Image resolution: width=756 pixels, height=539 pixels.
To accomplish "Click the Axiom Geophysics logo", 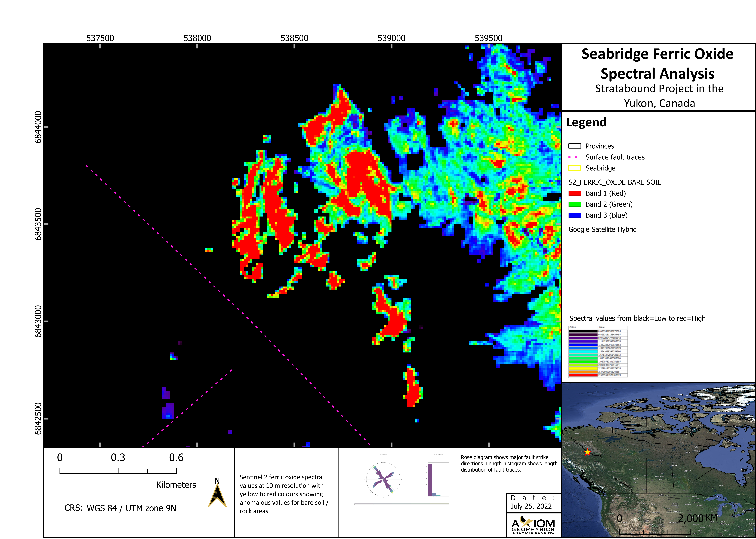I will coord(533,525).
